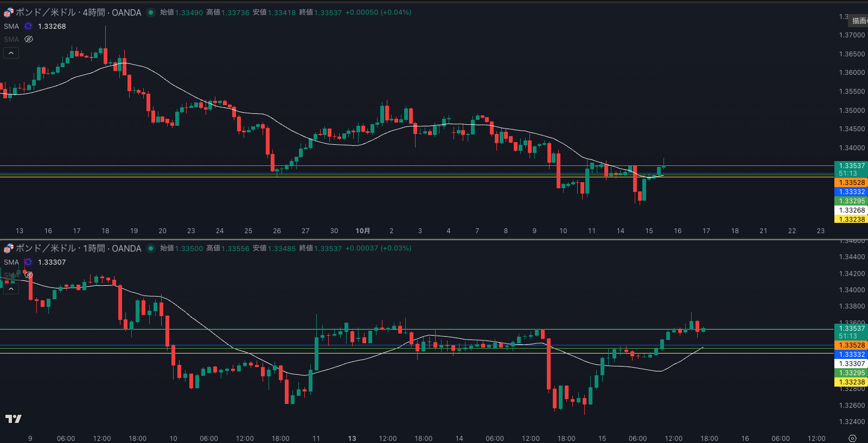Click the bold 13 date on lower time axis
Image resolution: width=868 pixels, height=443 pixels.
click(x=352, y=439)
